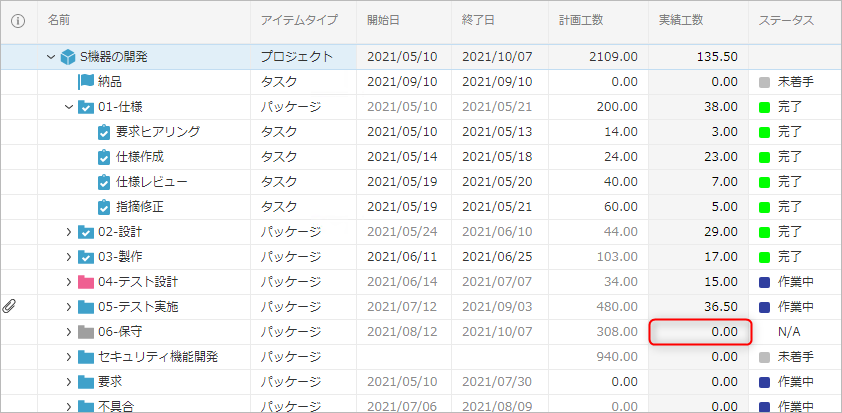Click the 02-設計 package checkbox icon
This screenshot has width=842, height=413.
click(x=86, y=232)
